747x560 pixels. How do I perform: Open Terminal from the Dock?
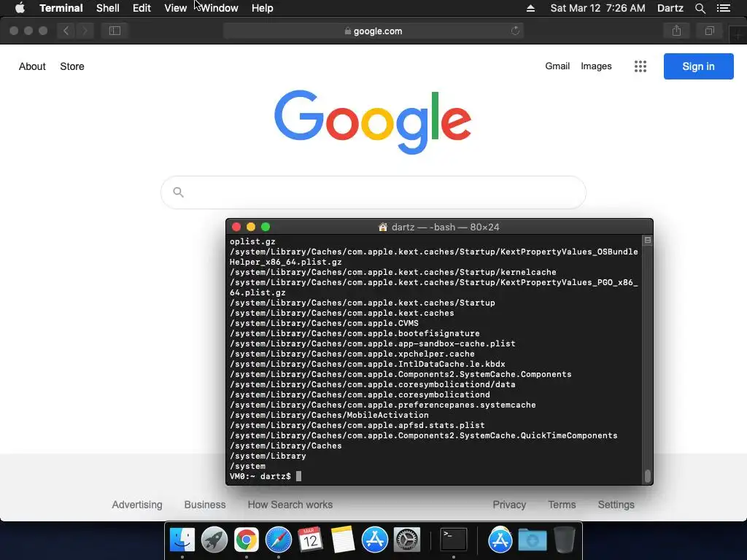tap(453, 540)
